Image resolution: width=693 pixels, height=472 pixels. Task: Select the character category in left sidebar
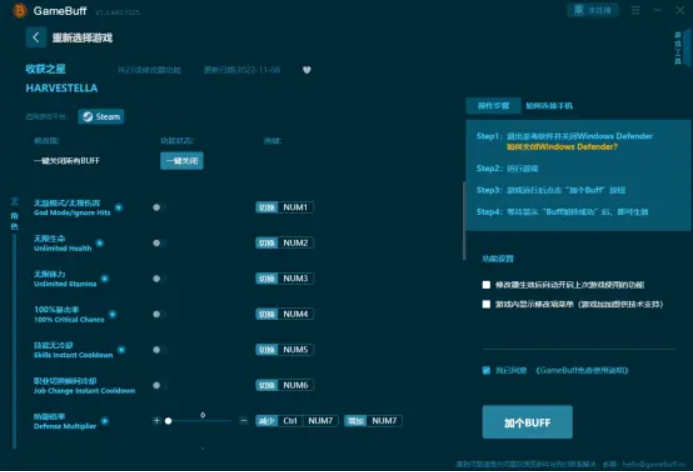coord(14,220)
